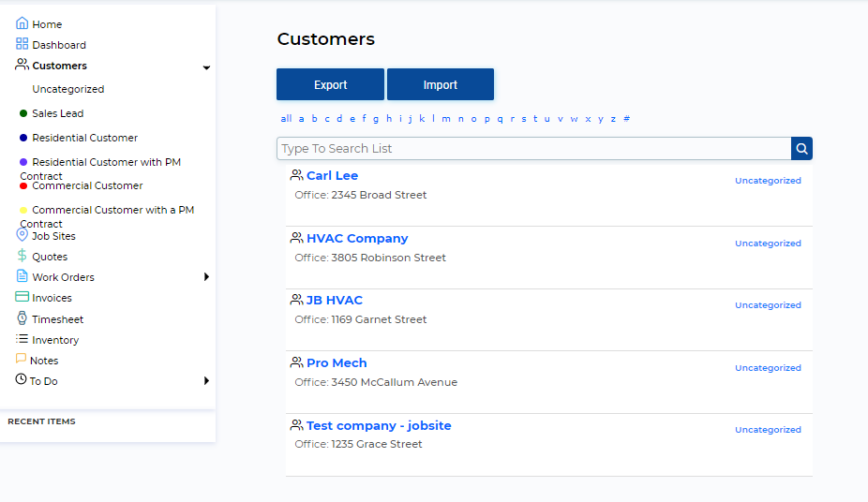868x502 pixels.
Task: Click the Work Orders document icon
Action: coord(22,275)
